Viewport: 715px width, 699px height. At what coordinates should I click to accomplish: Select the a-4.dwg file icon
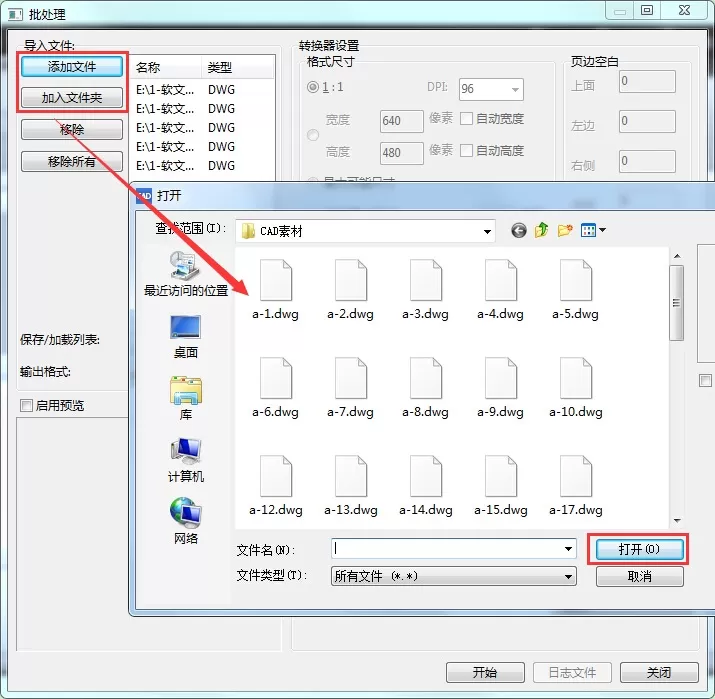501,280
